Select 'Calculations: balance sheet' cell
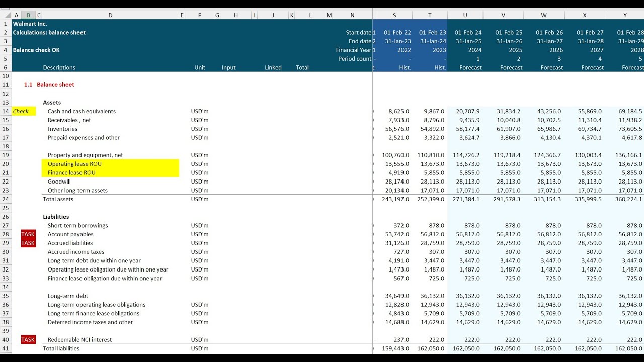This screenshot has width=644, height=362. [x=49, y=33]
